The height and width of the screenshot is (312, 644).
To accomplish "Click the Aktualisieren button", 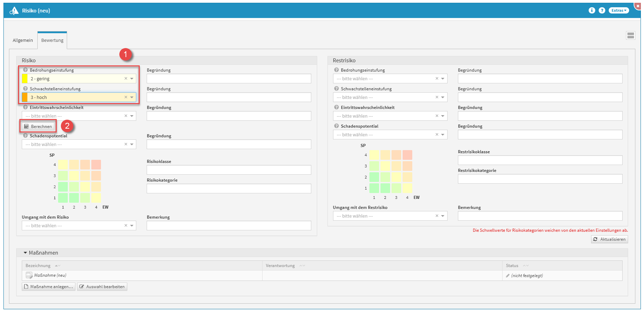I will [x=609, y=239].
